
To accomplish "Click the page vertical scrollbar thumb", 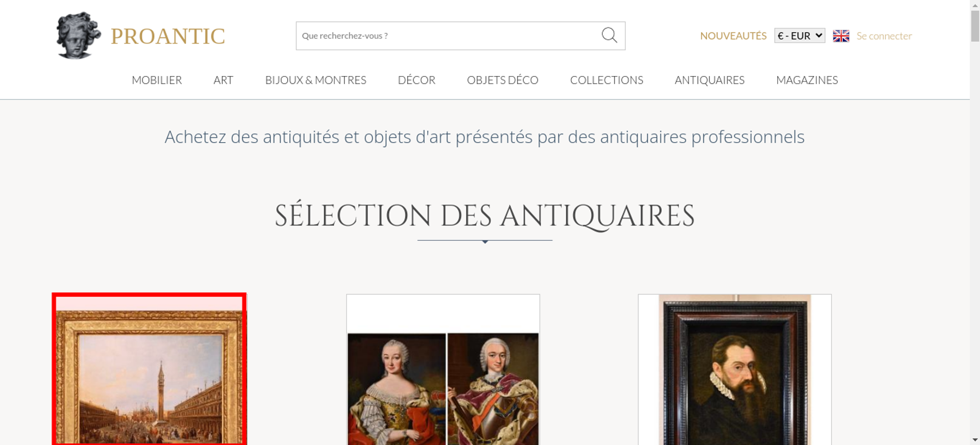I will click(x=975, y=25).
